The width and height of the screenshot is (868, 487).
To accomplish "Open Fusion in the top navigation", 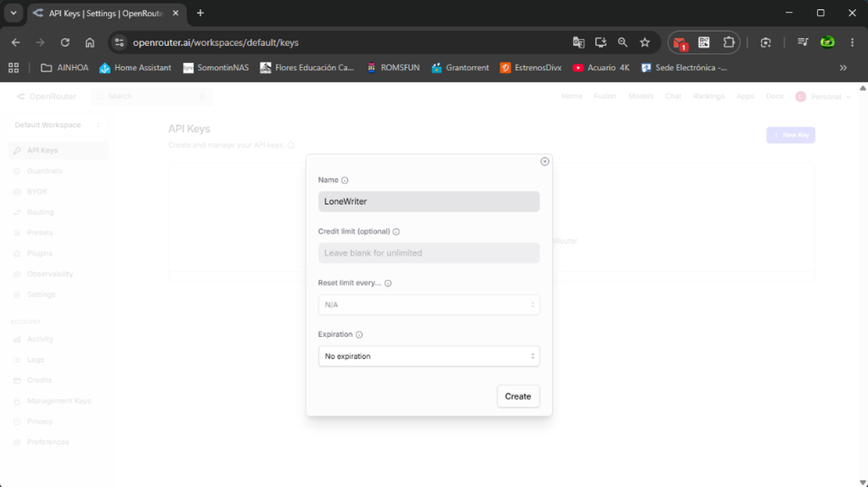I will [x=605, y=96].
